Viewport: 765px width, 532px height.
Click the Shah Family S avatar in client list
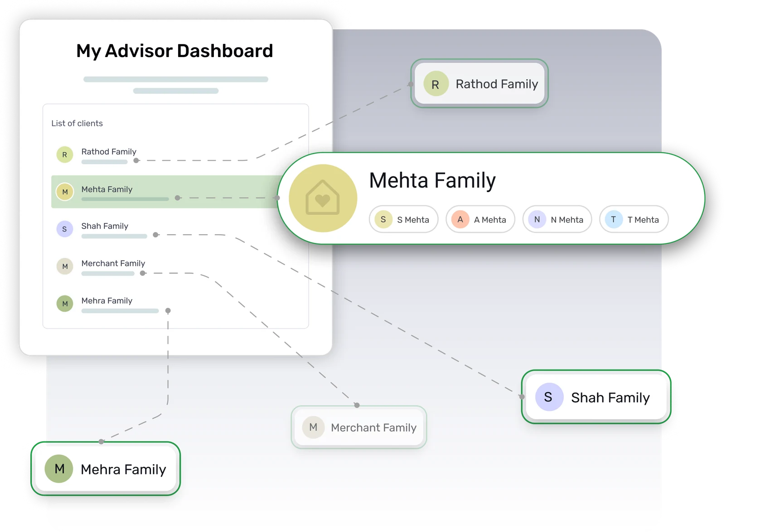[65, 229]
